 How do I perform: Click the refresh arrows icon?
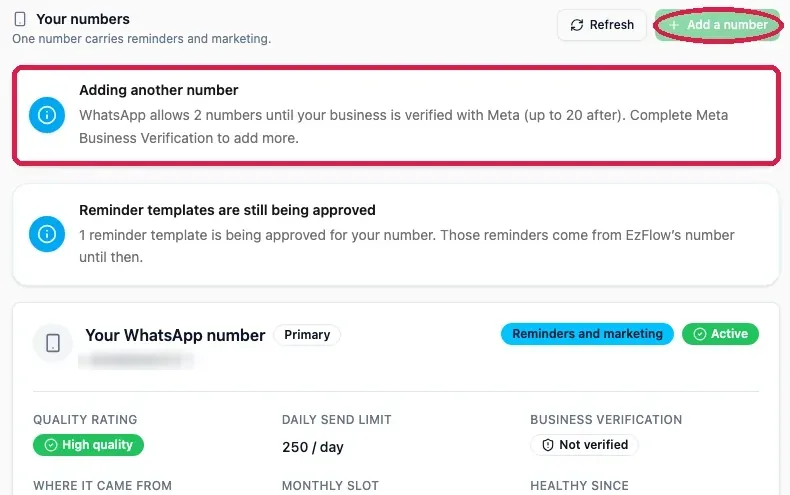pyautogui.click(x=577, y=25)
